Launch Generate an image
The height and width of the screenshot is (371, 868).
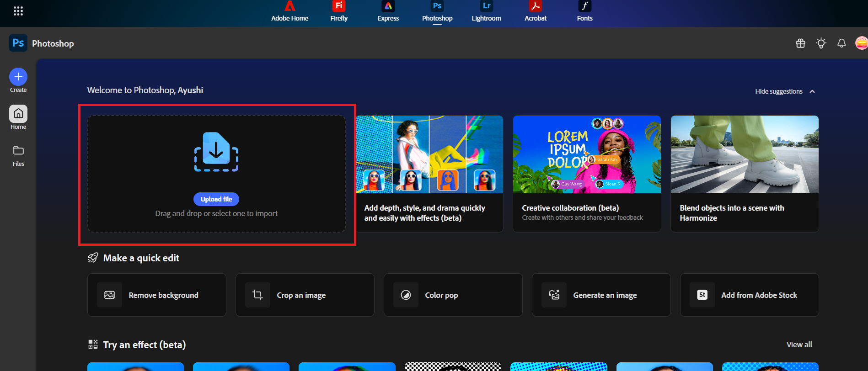tap(601, 295)
